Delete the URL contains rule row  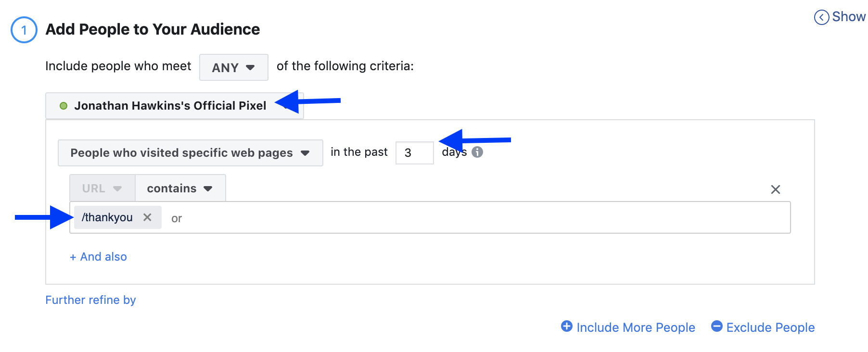pyautogui.click(x=775, y=189)
